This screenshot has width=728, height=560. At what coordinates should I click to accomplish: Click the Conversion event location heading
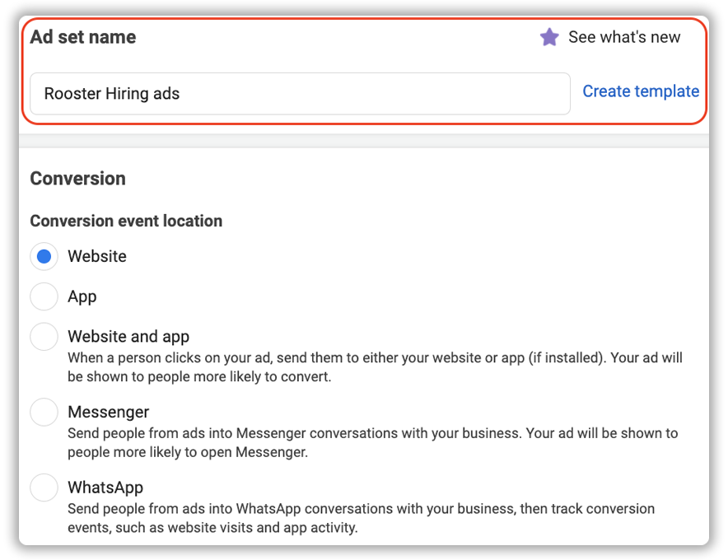click(x=126, y=221)
